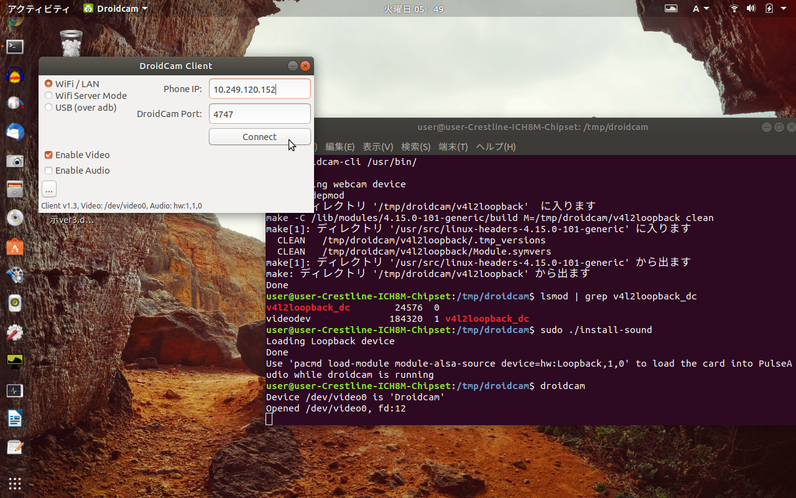Open the pulse monitor icon in the dock
This screenshot has width=796, height=498.
[15, 390]
